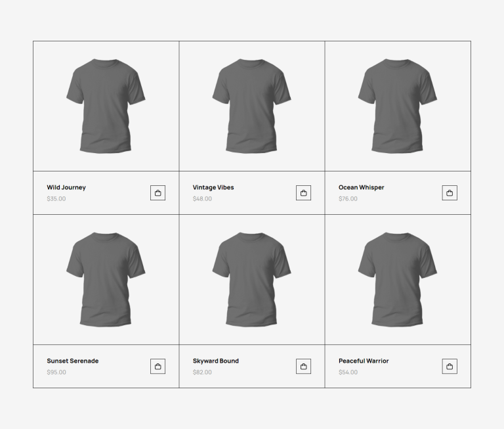Select the Peaceful Warrior t-shirt image
This screenshot has height=429, width=504.
click(x=398, y=279)
